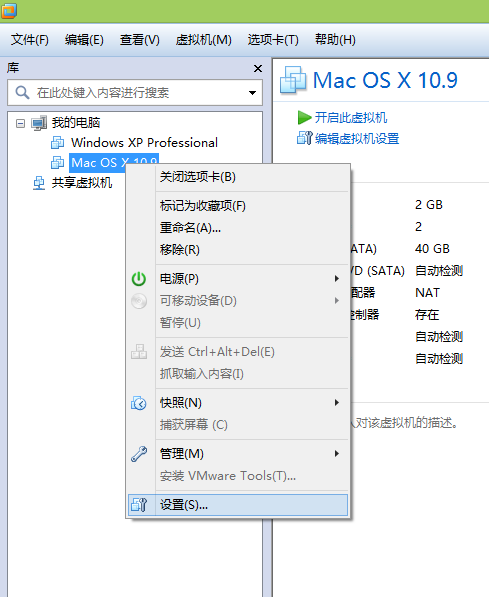Select 移除(R) in the context menu
The image size is (489, 597).
point(180,250)
